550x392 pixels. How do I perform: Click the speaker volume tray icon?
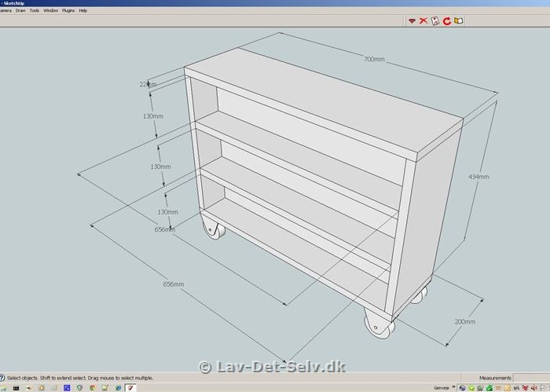click(533, 388)
